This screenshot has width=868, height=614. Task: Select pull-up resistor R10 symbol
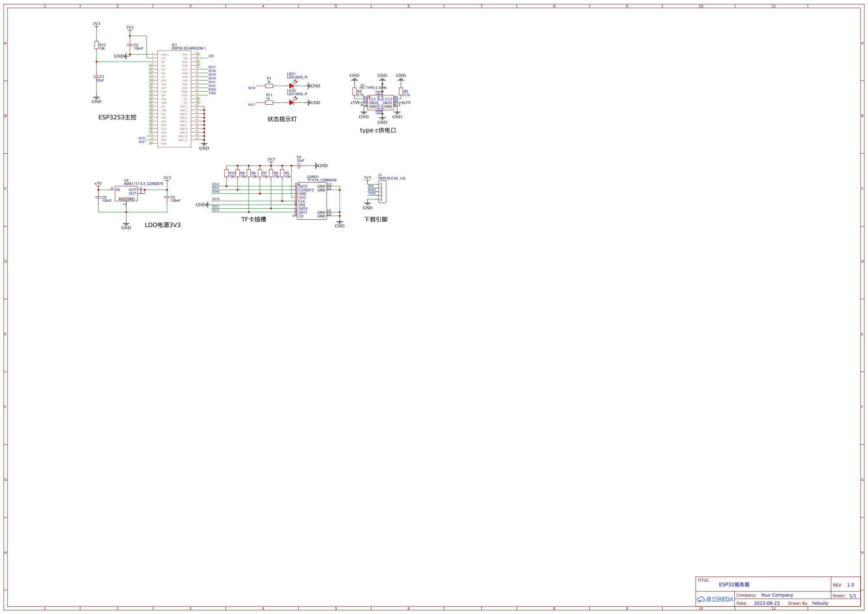click(x=226, y=173)
